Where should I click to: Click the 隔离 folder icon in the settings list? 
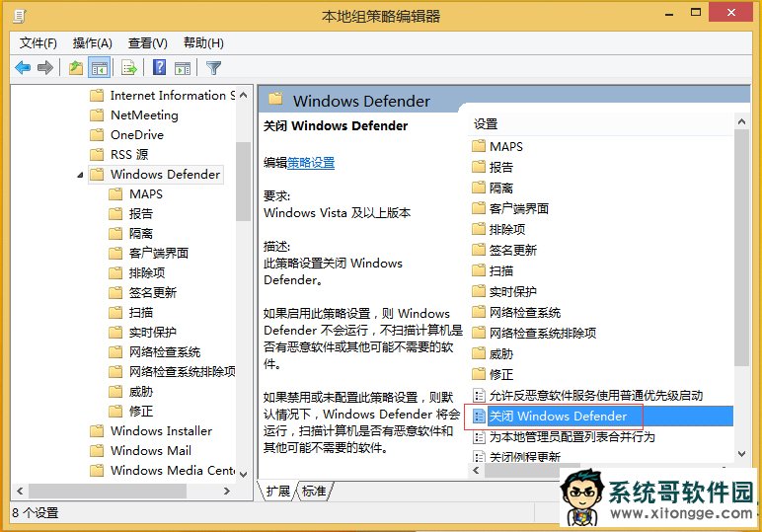point(479,188)
